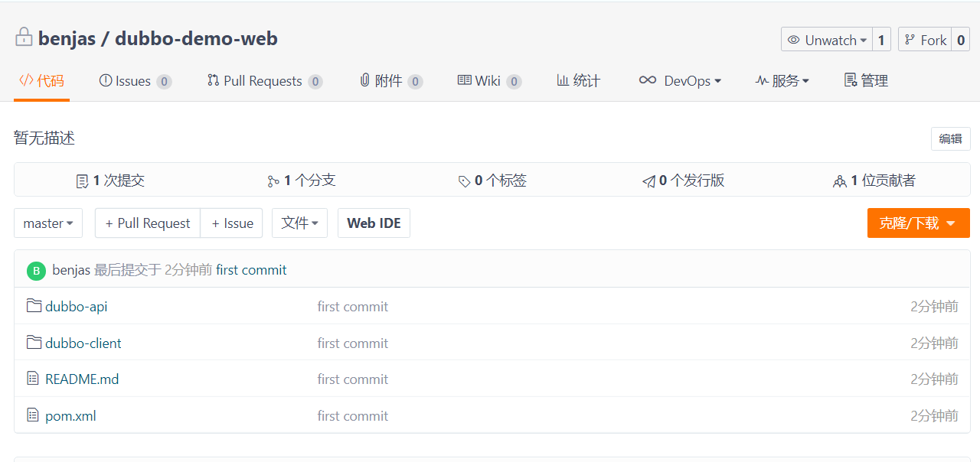
Task: Expand the DevOps menu
Action: pos(681,81)
